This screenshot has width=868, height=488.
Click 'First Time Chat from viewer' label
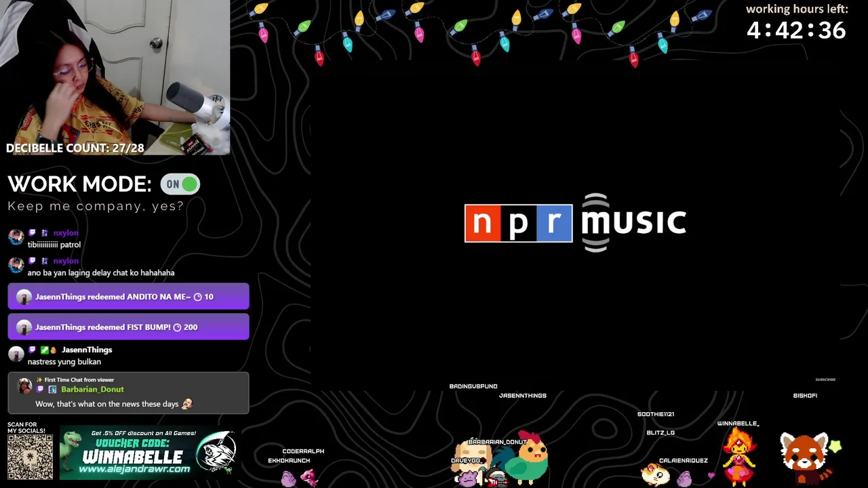point(79,380)
